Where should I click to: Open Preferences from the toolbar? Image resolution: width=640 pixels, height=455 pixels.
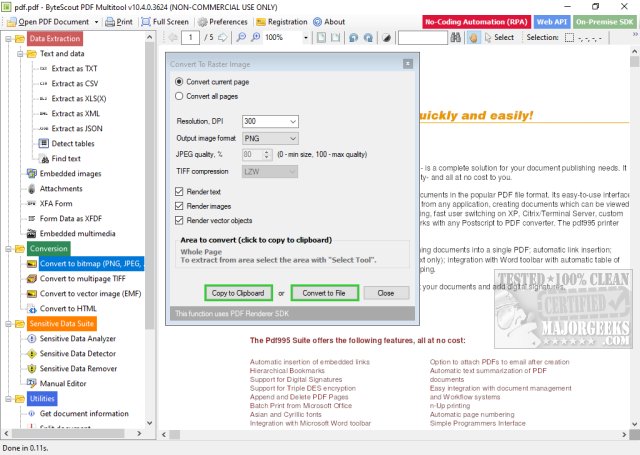pyautogui.click(x=222, y=22)
